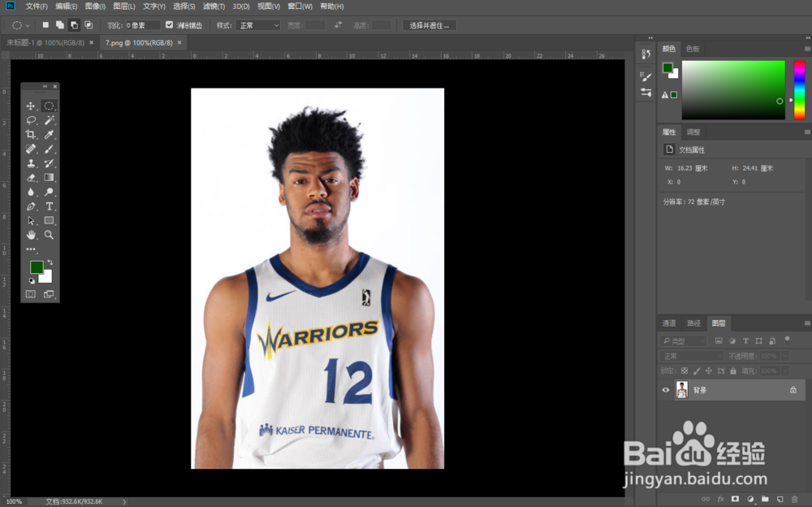The image size is (812, 507).
Task: Open the Add layer style (fx) menu
Action: [x=720, y=499]
